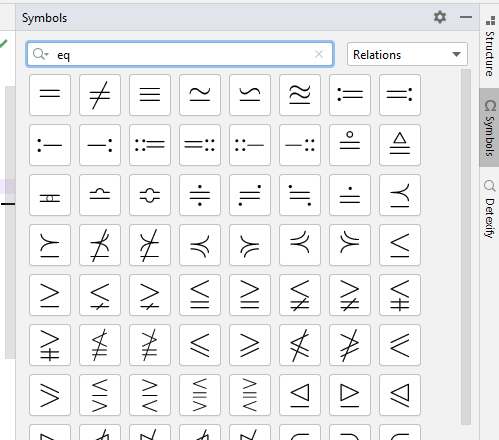
Task: Insert less-than over double equals symbol
Action: click(x=200, y=295)
